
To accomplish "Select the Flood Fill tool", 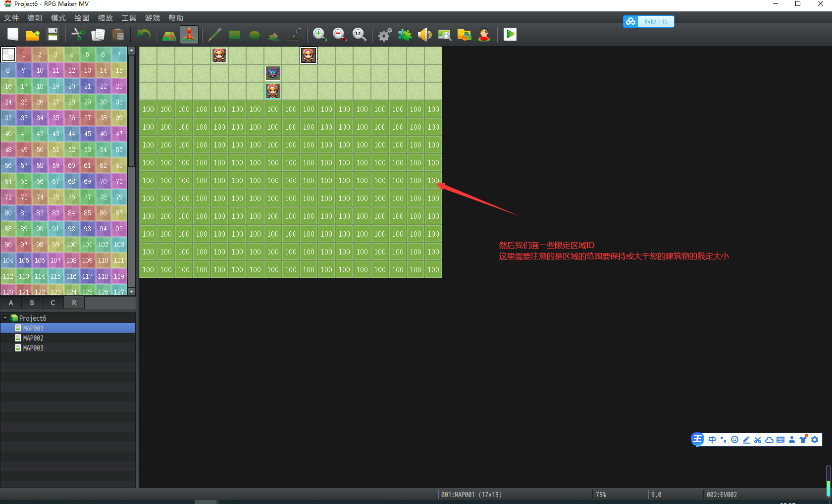I will [x=274, y=35].
